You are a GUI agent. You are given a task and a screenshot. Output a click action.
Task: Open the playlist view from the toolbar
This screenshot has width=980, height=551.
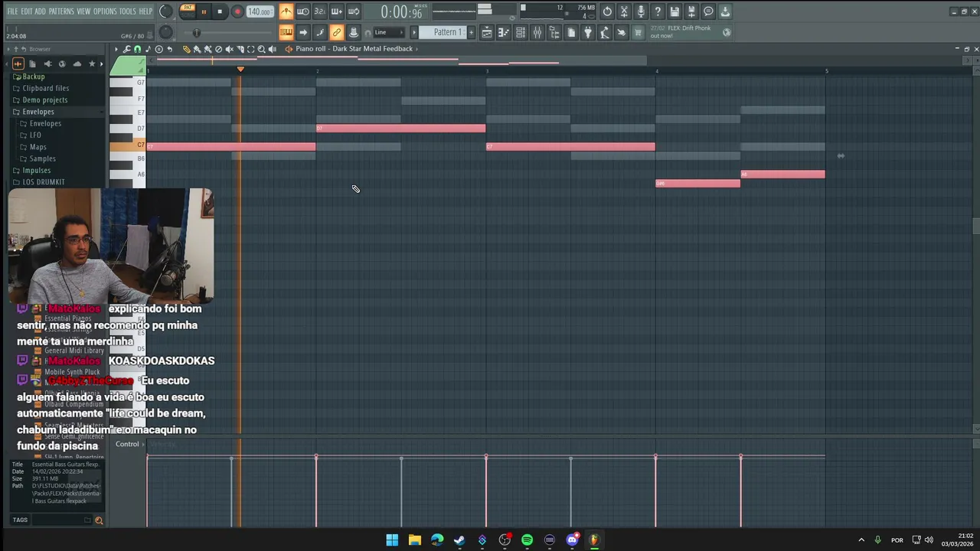487,32
